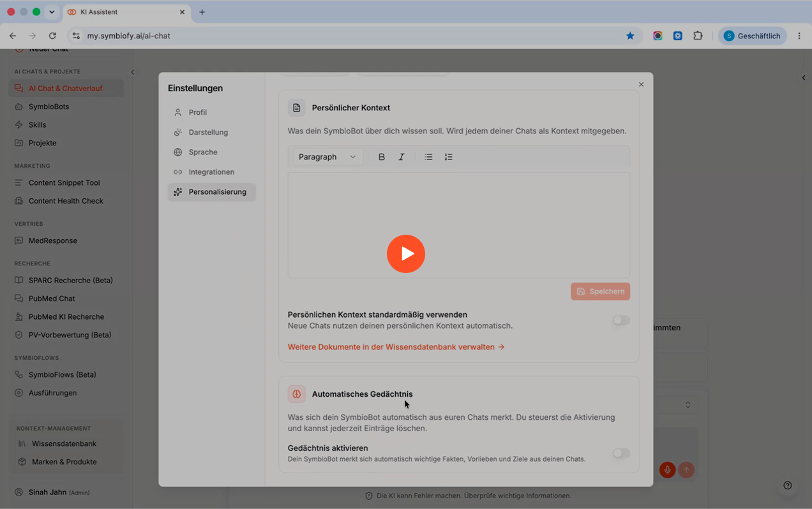This screenshot has height=509, width=812.
Task: Open SymbioBots in the sidebar
Action: 66,107
